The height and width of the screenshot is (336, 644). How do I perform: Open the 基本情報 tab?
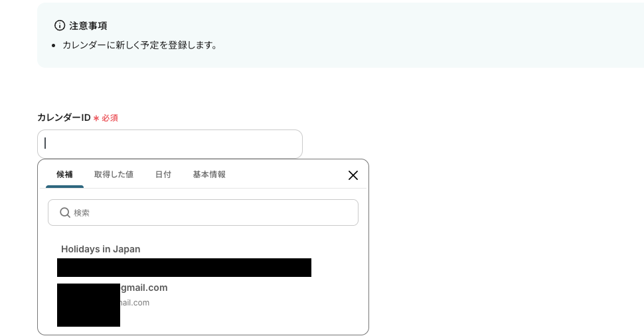coord(209,175)
